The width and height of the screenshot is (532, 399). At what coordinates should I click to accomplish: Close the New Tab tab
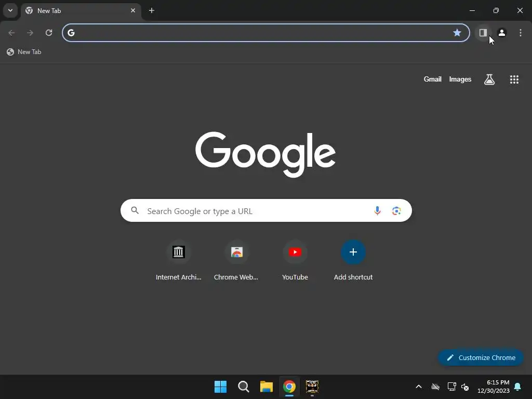(133, 10)
